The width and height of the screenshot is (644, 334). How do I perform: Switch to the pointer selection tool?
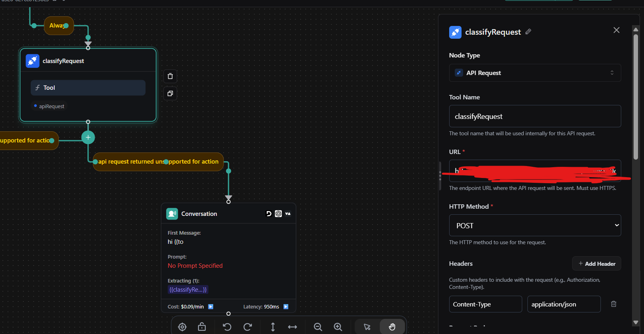tap(367, 327)
